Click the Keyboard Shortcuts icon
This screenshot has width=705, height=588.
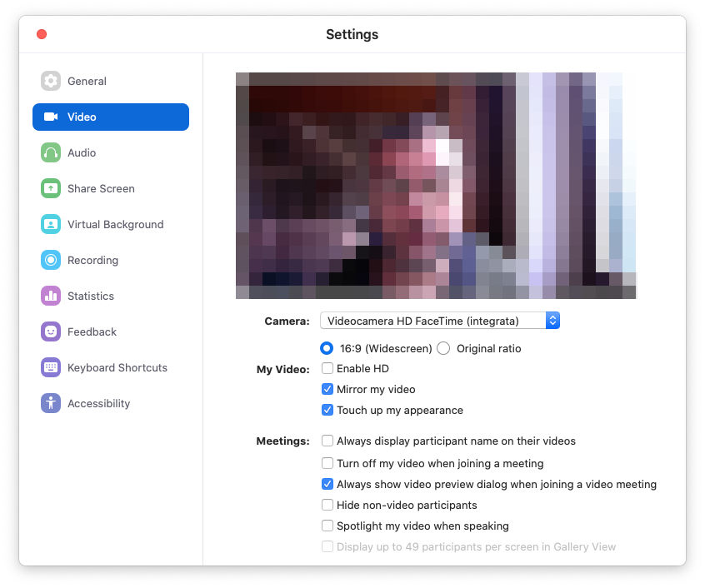click(51, 367)
